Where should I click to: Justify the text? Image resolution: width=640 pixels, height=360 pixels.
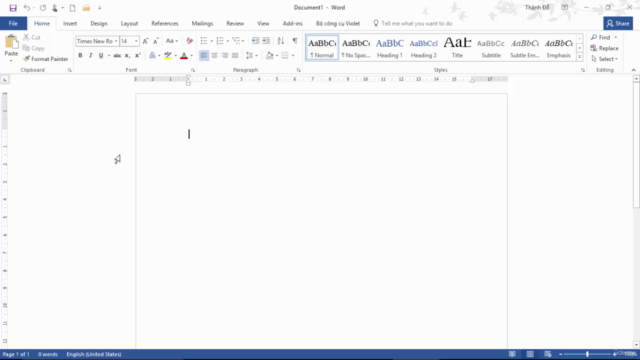(235, 56)
